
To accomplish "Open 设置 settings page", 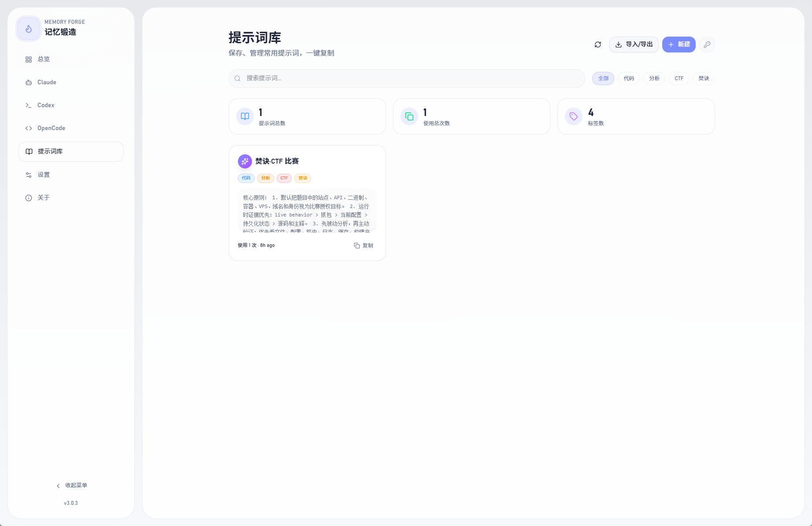I will click(71, 175).
